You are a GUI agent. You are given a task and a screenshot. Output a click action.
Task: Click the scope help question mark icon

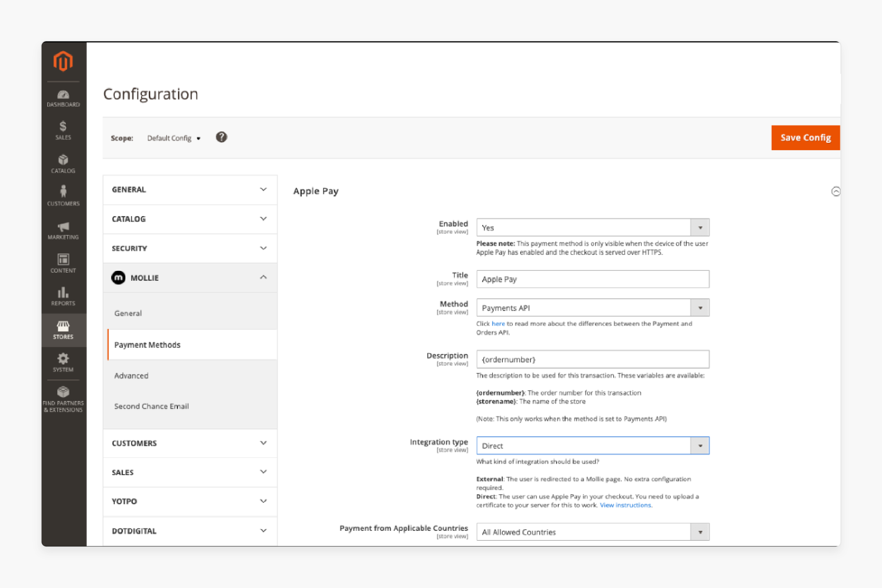pos(222,137)
